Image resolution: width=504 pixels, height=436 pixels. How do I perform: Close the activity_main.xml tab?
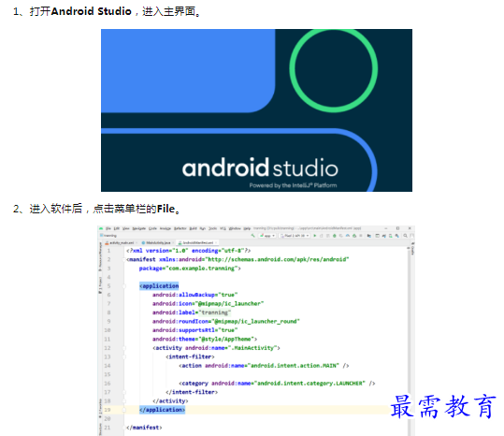(x=137, y=242)
